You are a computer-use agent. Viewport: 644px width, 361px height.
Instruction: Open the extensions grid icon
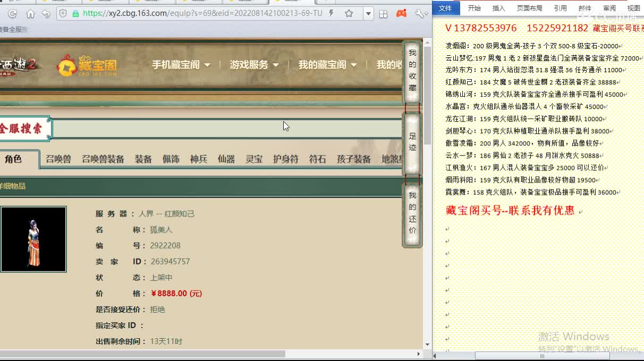pyautogui.click(x=383, y=14)
